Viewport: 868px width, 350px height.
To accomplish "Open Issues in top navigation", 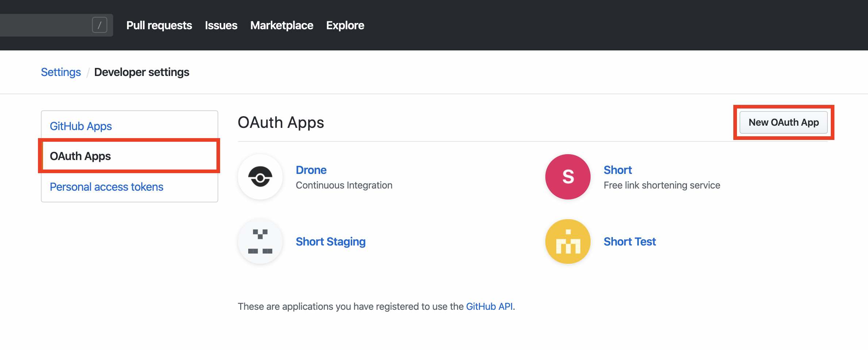I will pos(221,25).
